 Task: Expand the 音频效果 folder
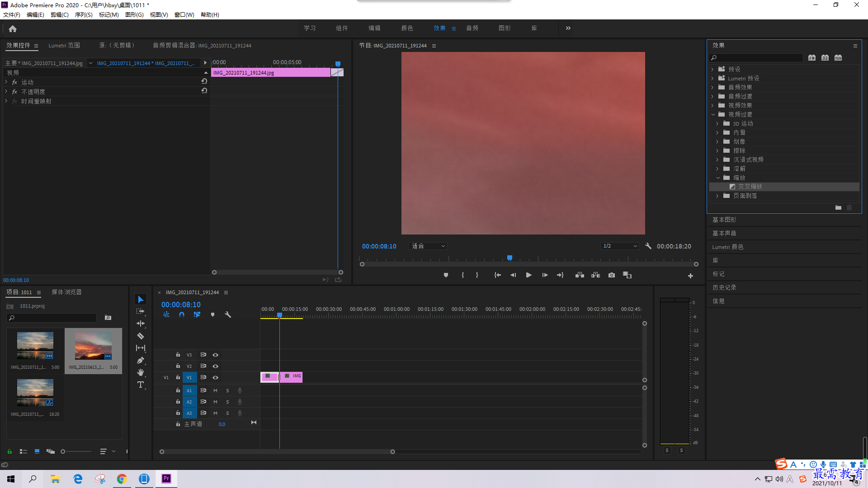(712, 87)
